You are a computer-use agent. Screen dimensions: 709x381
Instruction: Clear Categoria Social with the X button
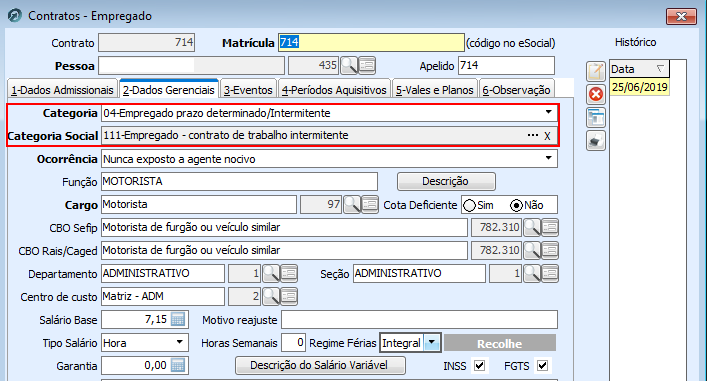pyautogui.click(x=547, y=136)
